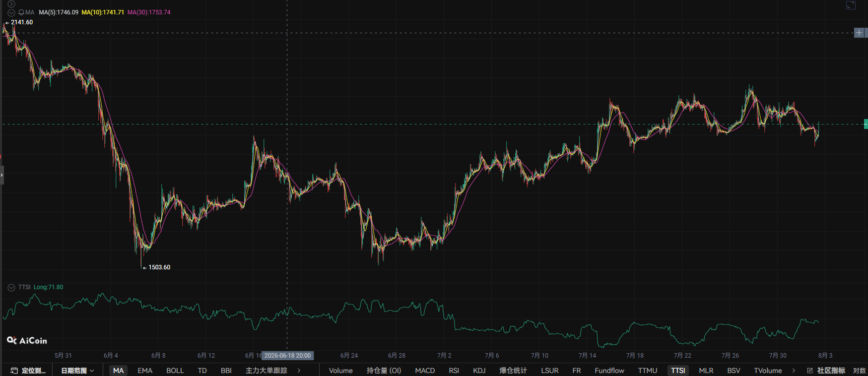Screen dimensions: 868x376
Task: Switch on the 持仓量 (OI) sub-indicator
Action: click(x=384, y=371)
